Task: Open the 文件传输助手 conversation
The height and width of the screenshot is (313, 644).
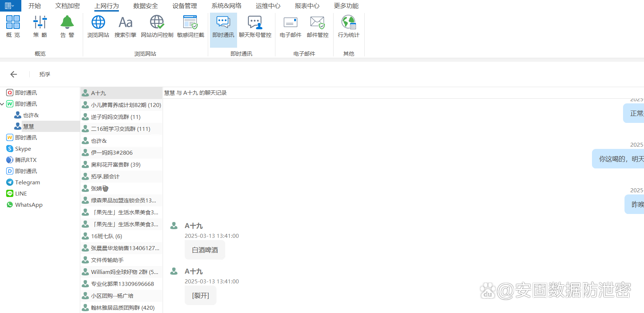Action: (x=107, y=260)
